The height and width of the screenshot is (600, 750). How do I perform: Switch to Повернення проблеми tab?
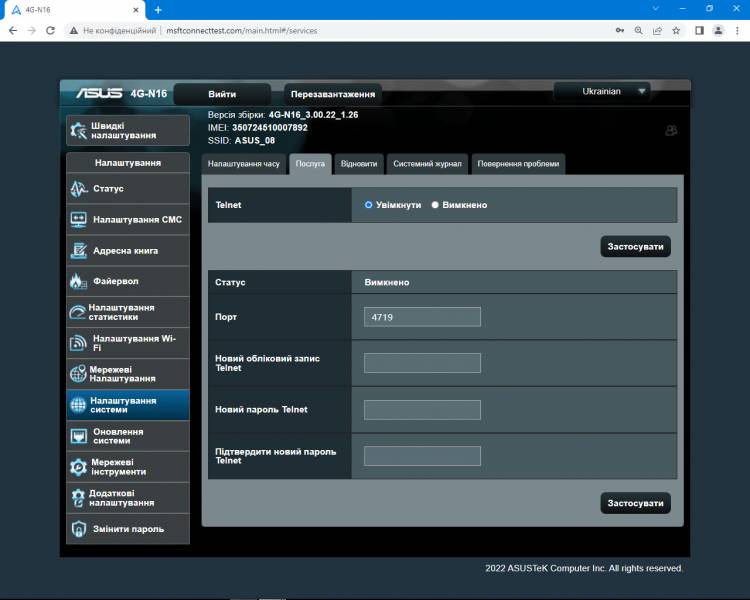click(518, 164)
